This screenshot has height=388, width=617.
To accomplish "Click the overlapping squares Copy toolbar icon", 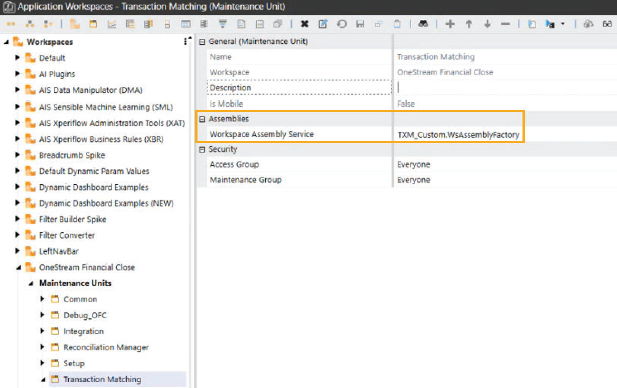I will coord(379,24).
